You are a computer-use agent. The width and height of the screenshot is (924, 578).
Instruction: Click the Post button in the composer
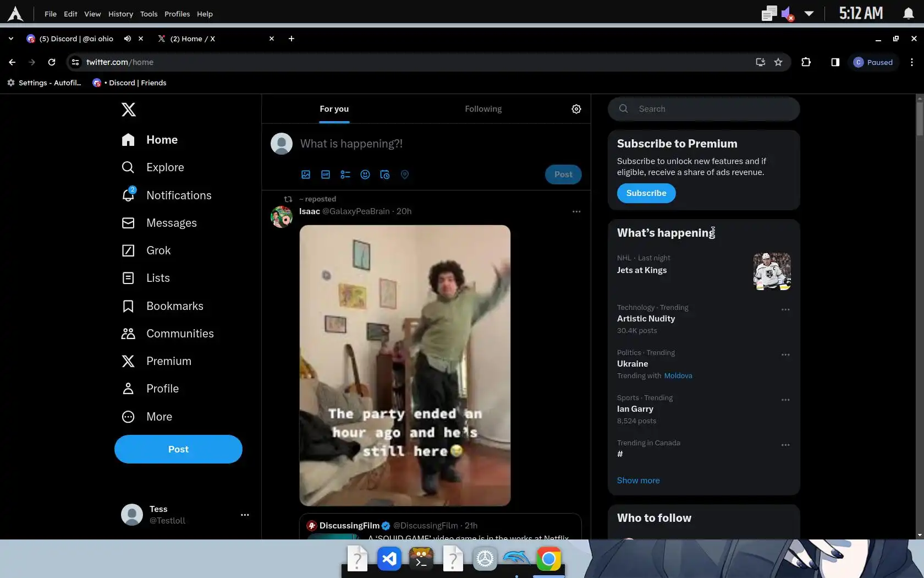563,175
